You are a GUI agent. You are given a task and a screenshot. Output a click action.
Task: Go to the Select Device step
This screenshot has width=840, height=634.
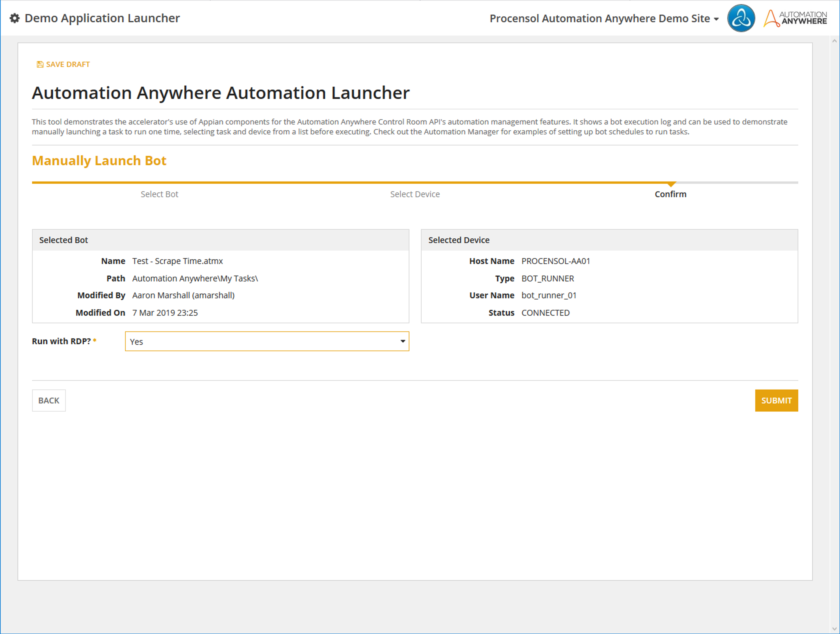click(x=415, y=194)
